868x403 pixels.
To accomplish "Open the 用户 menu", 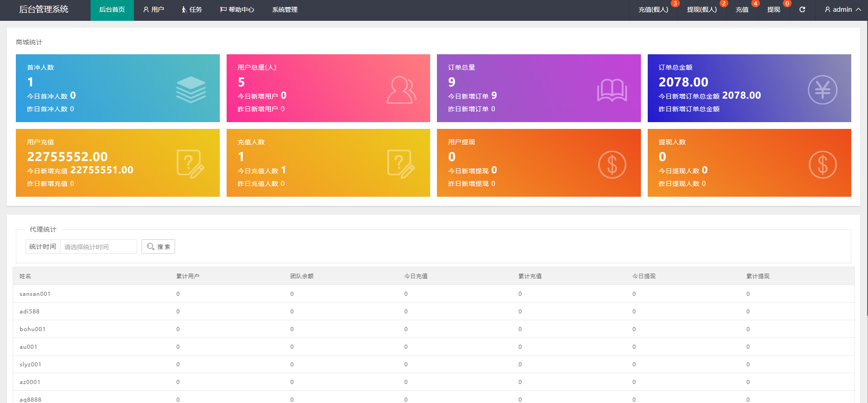I will [x=153, y=9].
